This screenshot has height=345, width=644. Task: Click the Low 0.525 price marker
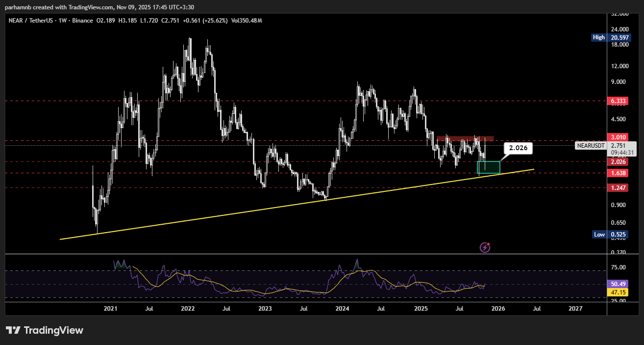tap(610, 235)
